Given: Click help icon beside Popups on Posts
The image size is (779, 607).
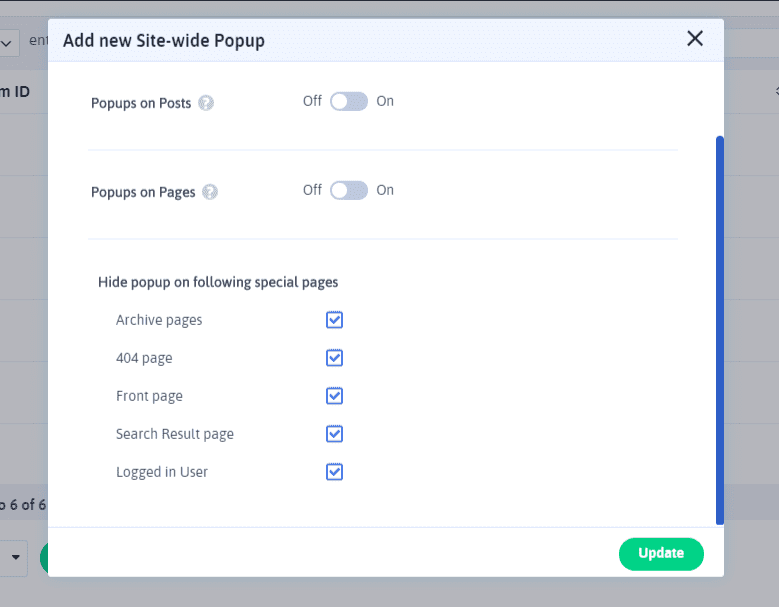Looking at the screenshot, I should coord(206,103).
